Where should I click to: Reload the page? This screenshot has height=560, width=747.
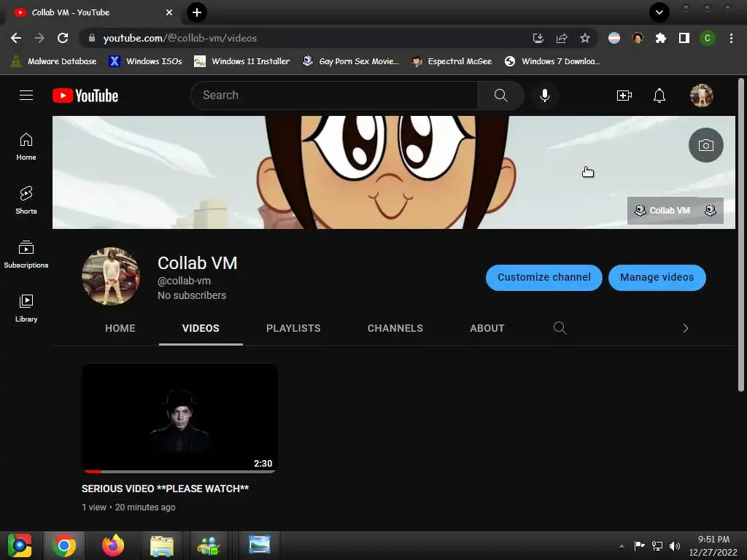(63, 38)
